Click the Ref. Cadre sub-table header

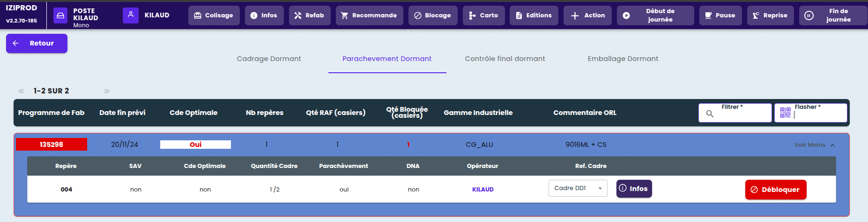591,166
